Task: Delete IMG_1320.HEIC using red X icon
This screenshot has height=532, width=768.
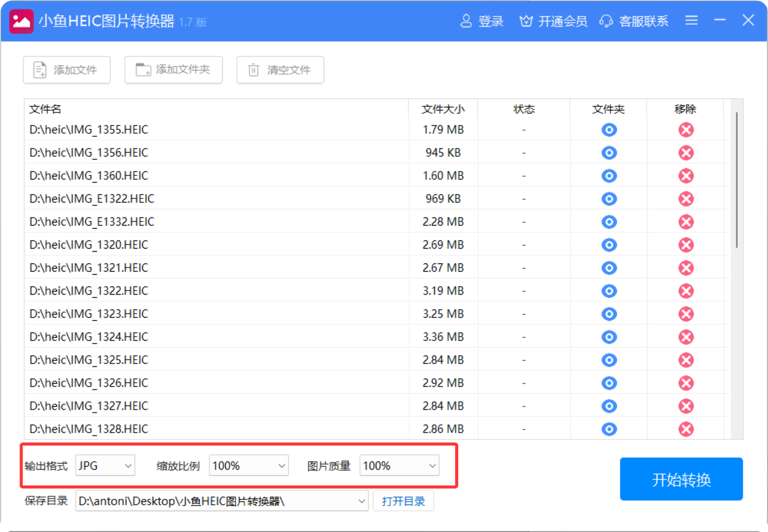Action: [686, 245]
